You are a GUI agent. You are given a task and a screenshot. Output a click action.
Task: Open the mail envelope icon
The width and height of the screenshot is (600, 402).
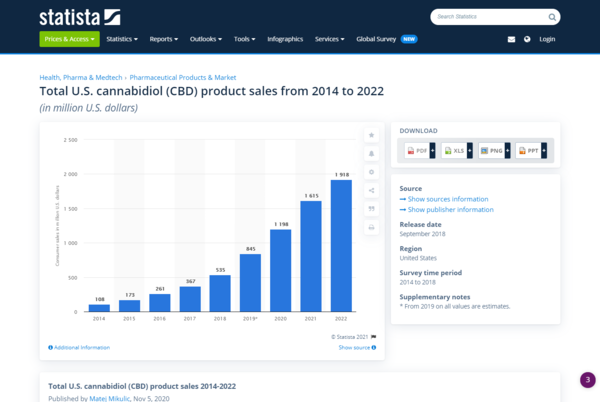click(x=511, y=39)
